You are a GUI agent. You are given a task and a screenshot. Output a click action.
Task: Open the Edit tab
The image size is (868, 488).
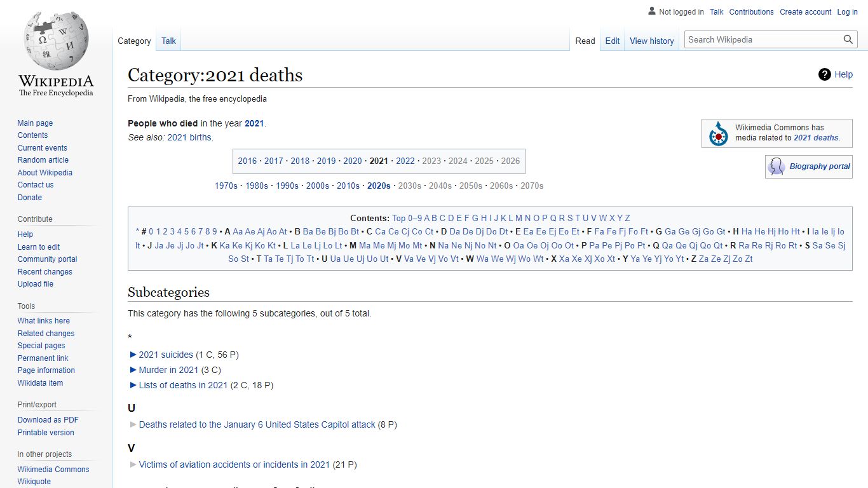click(613, 41)
